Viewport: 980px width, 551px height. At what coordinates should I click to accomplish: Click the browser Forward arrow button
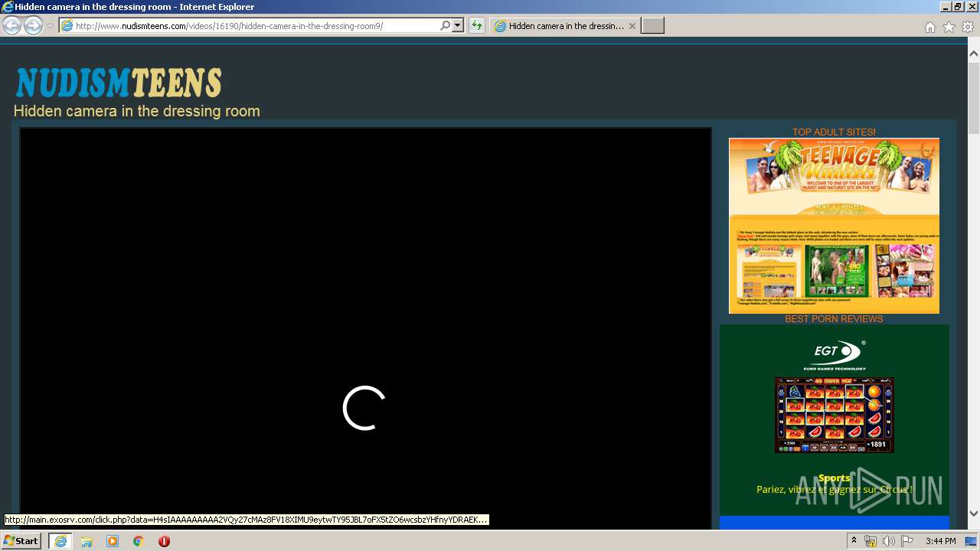tap(33, 26)
